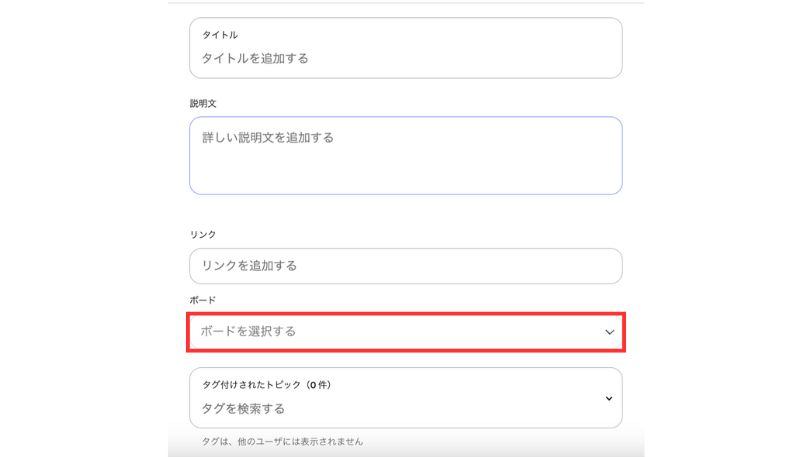Click the 詳しい説明文を追加する placeholder text

click(268, 137)
